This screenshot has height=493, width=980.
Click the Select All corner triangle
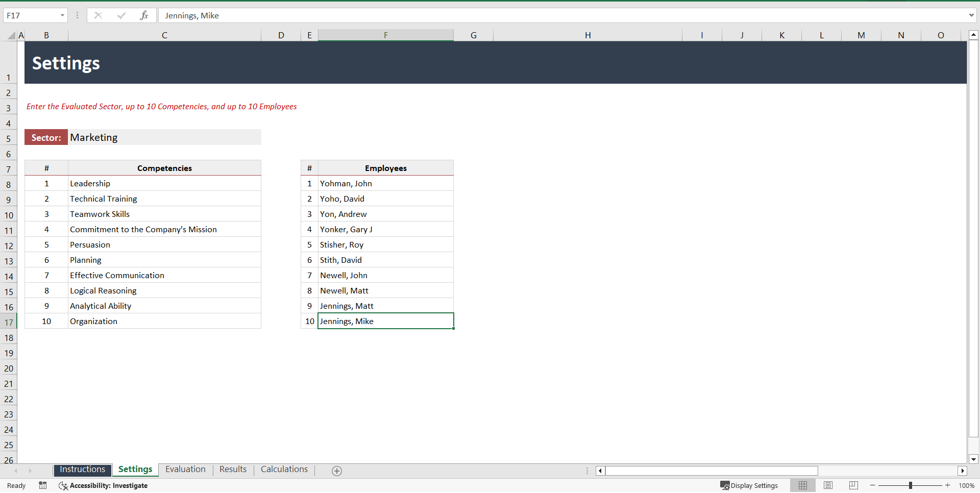[11, 35]
